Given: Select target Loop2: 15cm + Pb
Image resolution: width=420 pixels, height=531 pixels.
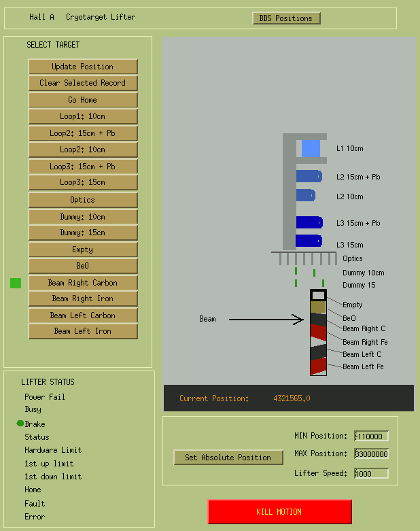Looking at the screenshot, I should coord(83,133).
